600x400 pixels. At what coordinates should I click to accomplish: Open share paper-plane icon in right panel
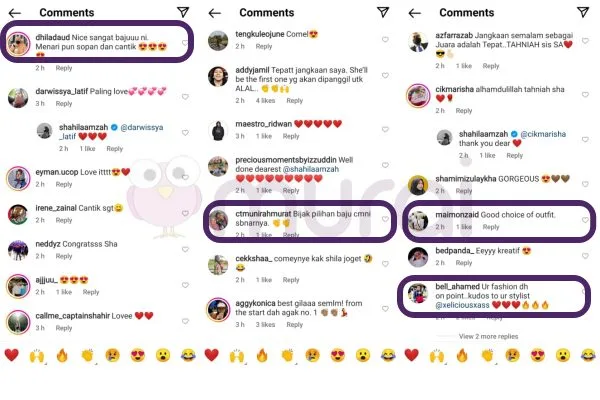[583, 12]
